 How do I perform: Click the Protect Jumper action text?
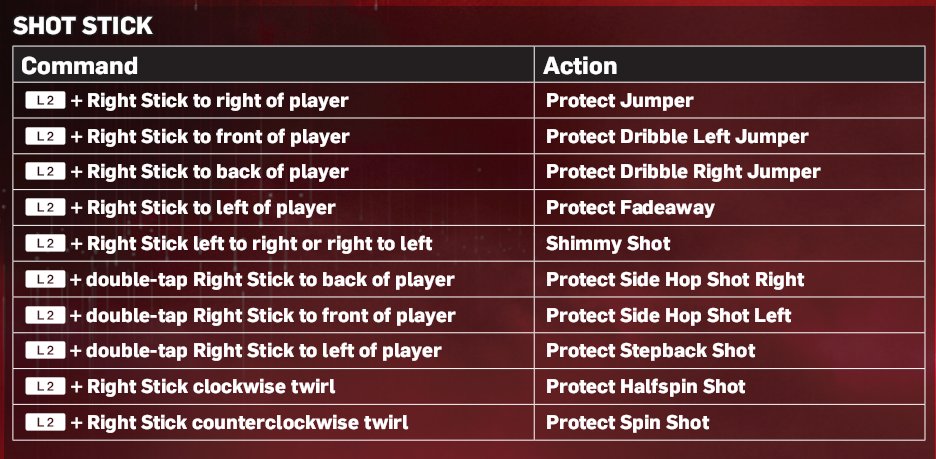point(620,100)
